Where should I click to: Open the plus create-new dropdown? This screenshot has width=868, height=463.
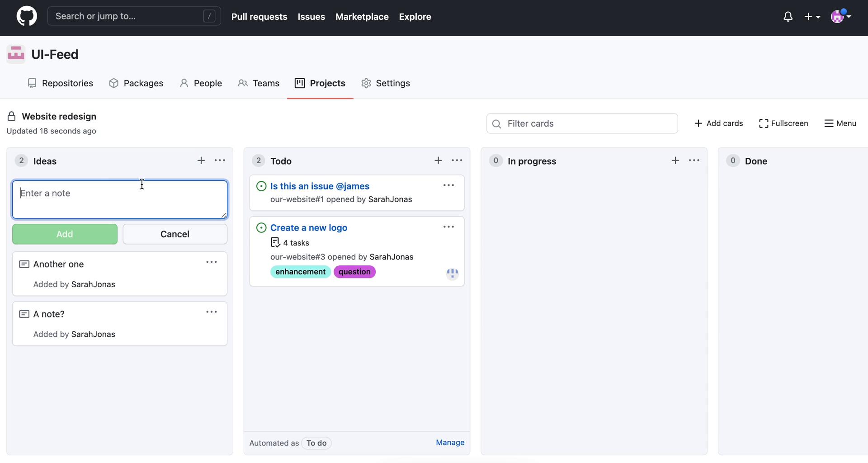click(812, 17)
